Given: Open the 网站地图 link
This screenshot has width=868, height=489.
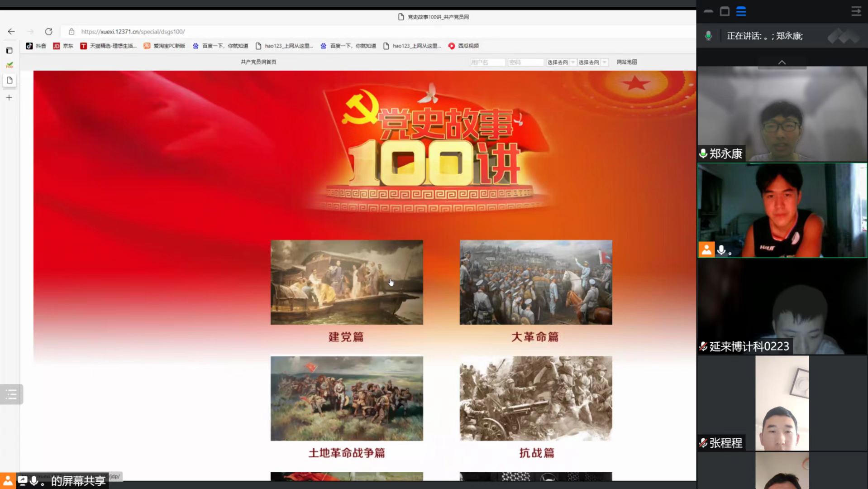Looking at the screenshot, I should tap(627, 62).
